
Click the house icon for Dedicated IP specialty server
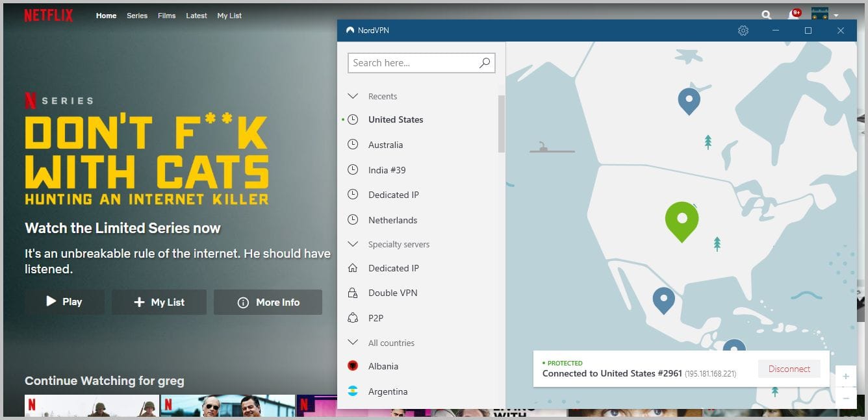coord(353,268)
